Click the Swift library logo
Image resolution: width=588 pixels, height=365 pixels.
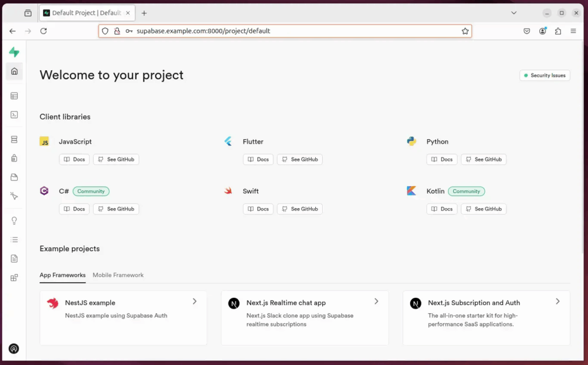point(228,191)
